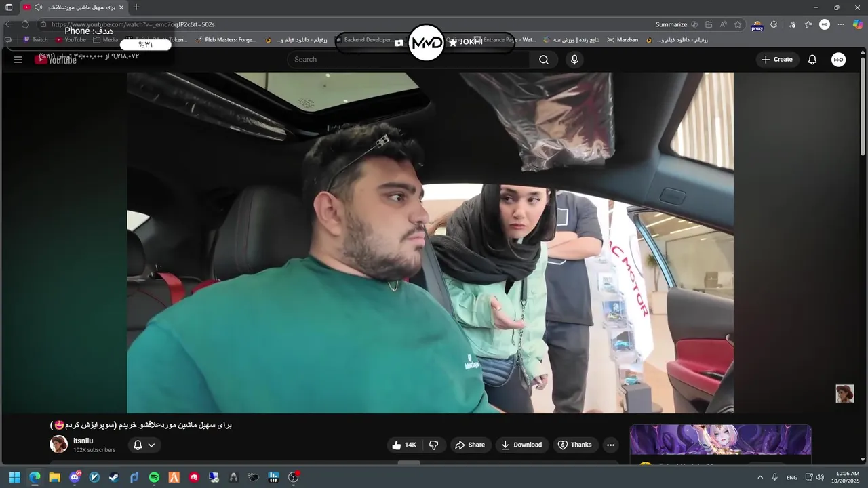Open the Marzban bookmark
The image size is (868, 488).
[623, 40]
